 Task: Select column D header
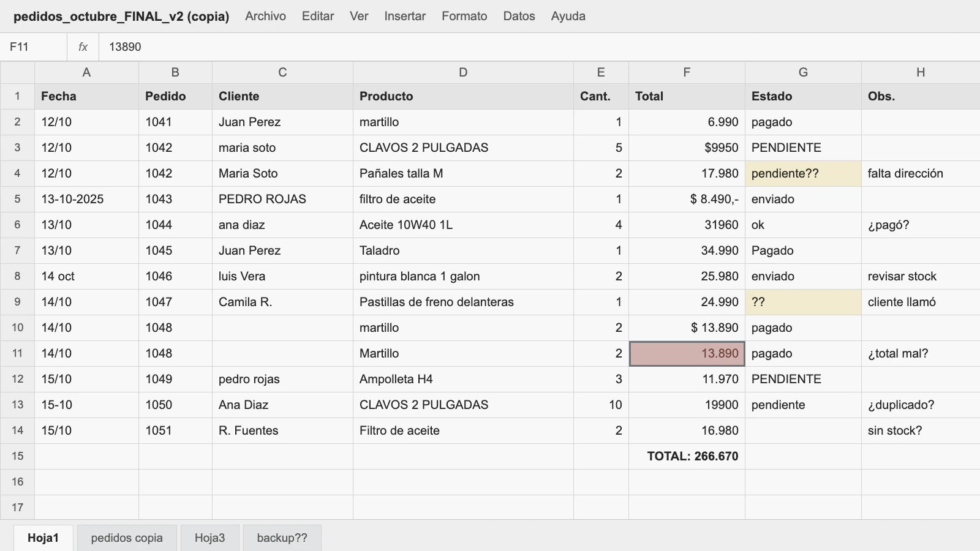coord(463,72)
